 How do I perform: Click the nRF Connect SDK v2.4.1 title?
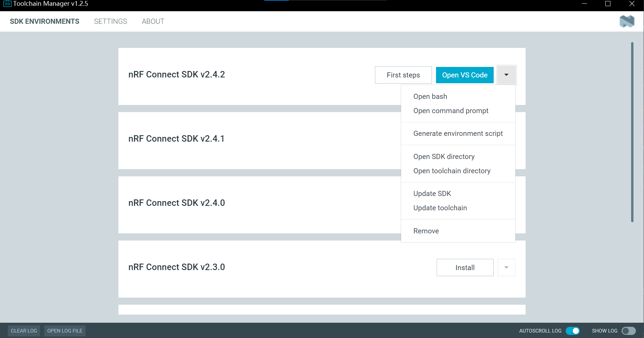tap(176, 139)
